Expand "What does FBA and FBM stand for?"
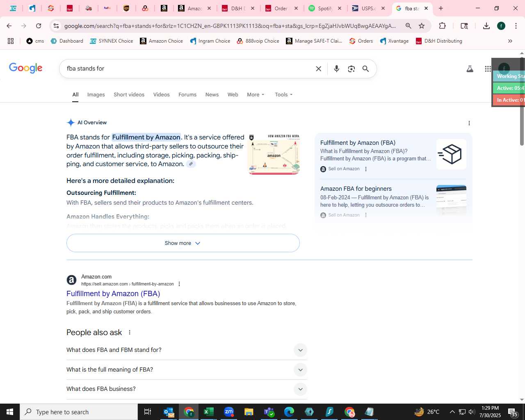Screen dimensions: 525x420 (x=187, y=350)
